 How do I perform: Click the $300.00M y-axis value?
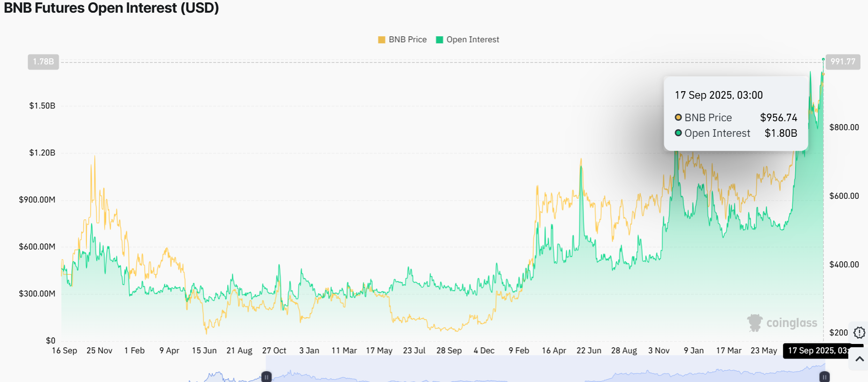click(37, 294)
